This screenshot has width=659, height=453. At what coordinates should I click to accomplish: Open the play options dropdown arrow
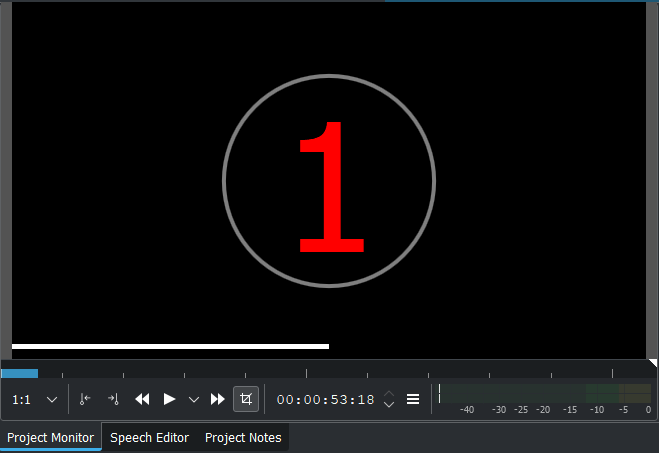[x=193, y=399]
